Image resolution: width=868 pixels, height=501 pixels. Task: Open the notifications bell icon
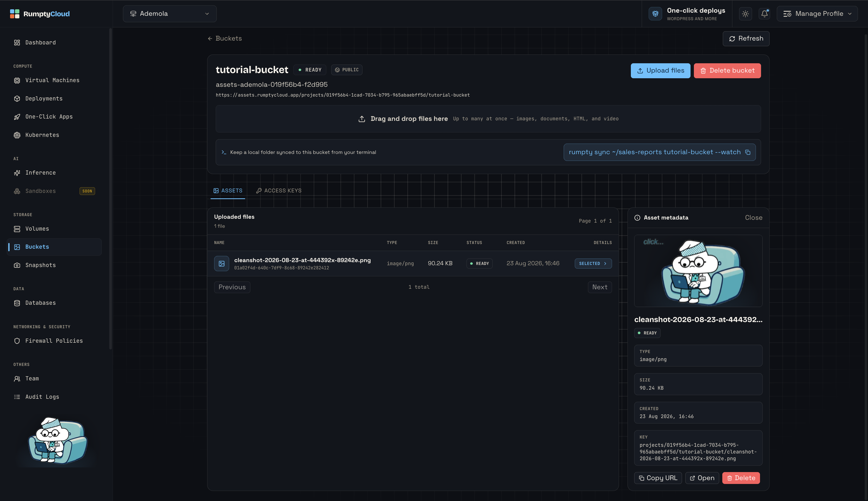pos(764,14)
